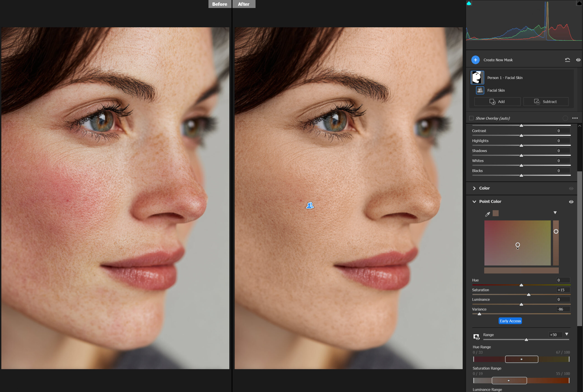This screenshot has height=392, width=583.
Task: Enable the Show Overlay (auto) checkbox
Action: click(471, 118)
